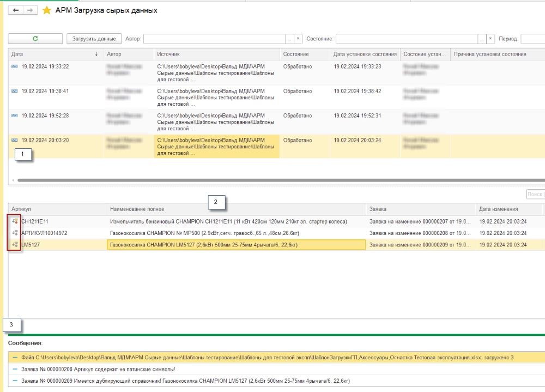The height and width of the screenshot is (392, 545).
Task: Clear the Автор filter with the x button
Action: (298, 39)
